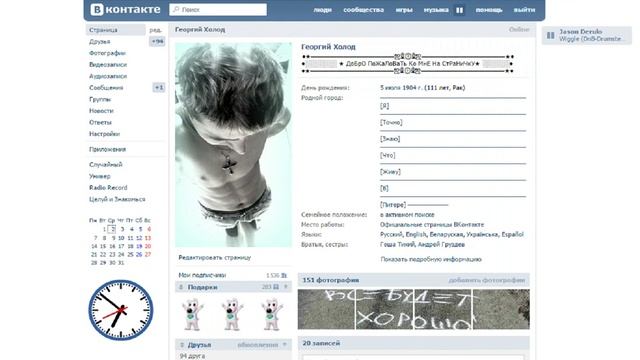Open the сообщества top menu
640x360 pixels.
(364, 10)
